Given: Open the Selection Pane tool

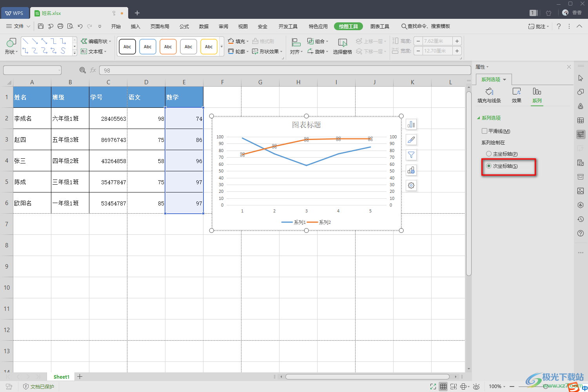Looking at the screenshot, I should 342,46.
